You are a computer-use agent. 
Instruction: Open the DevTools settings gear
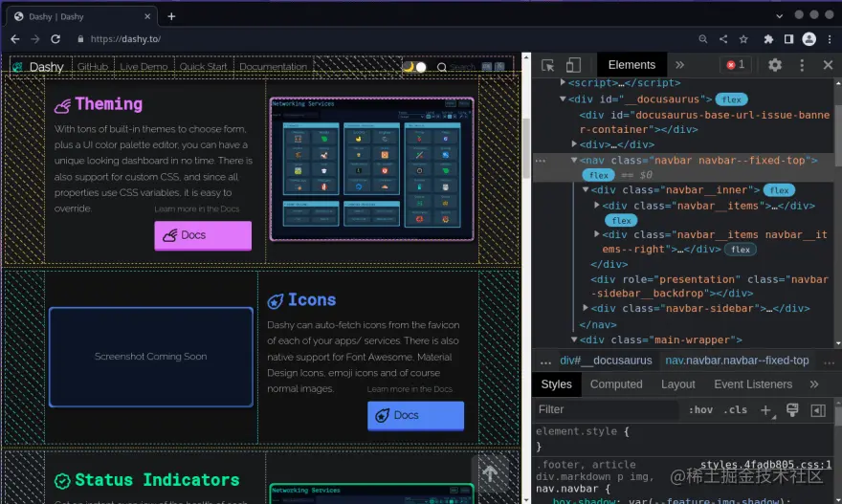point(774,65)
